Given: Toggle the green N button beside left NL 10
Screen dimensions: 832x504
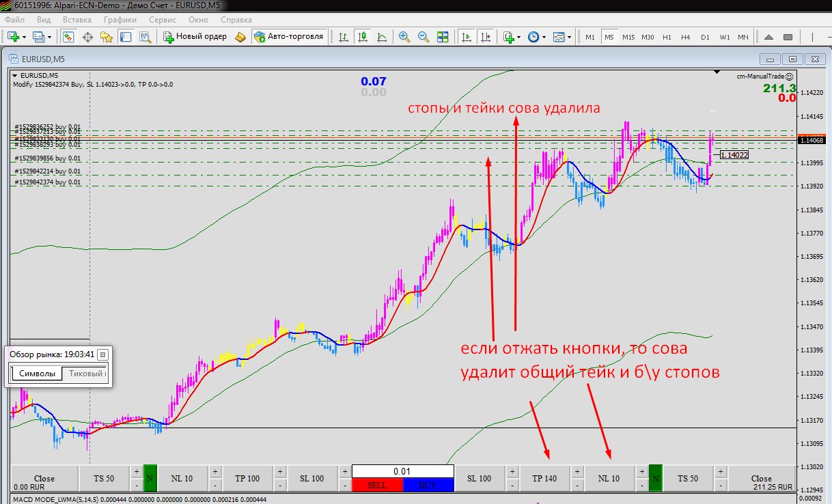Looking at the screenshot, I should click(x=150, y=478).
